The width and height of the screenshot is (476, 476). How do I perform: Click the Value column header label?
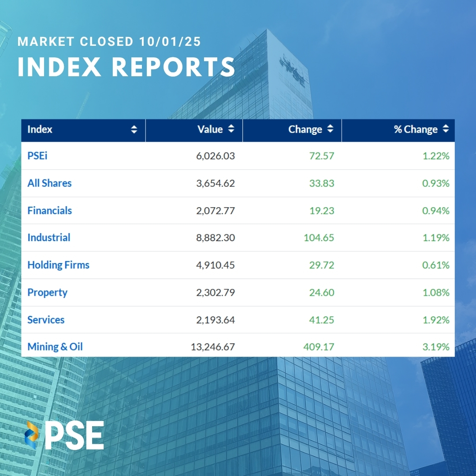[210, 129]
